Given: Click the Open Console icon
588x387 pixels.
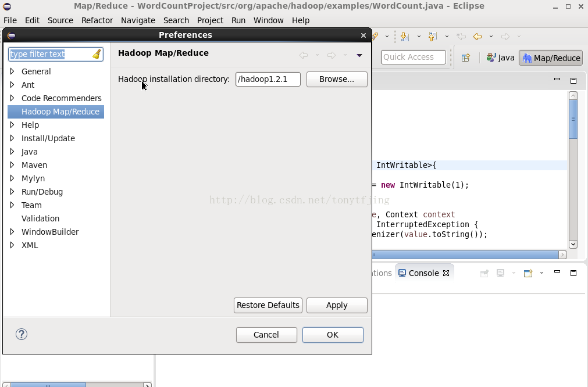Looking at the screenshot, I should (528, 273).
